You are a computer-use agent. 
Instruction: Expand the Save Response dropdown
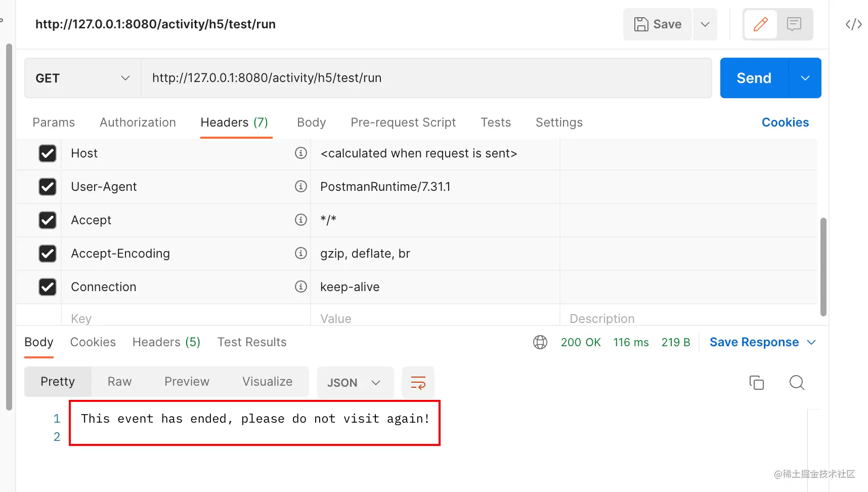811,342
